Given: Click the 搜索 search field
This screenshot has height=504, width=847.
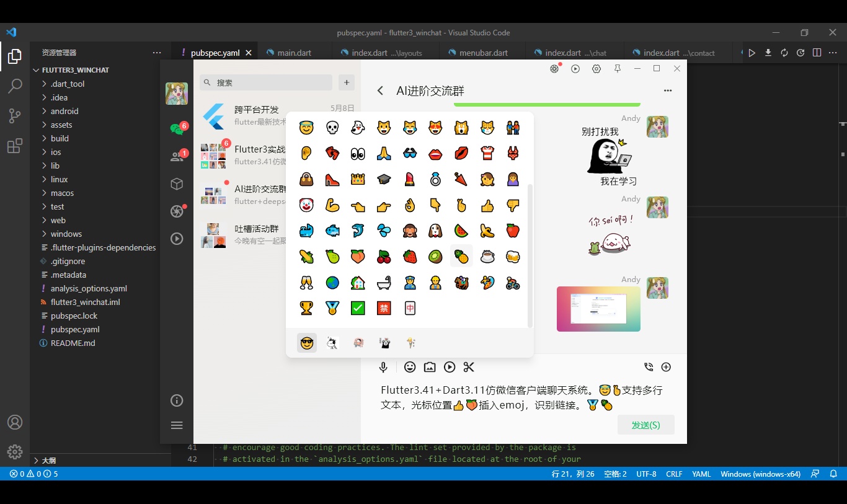Looking at the screenshot, I should coord(266,82).
